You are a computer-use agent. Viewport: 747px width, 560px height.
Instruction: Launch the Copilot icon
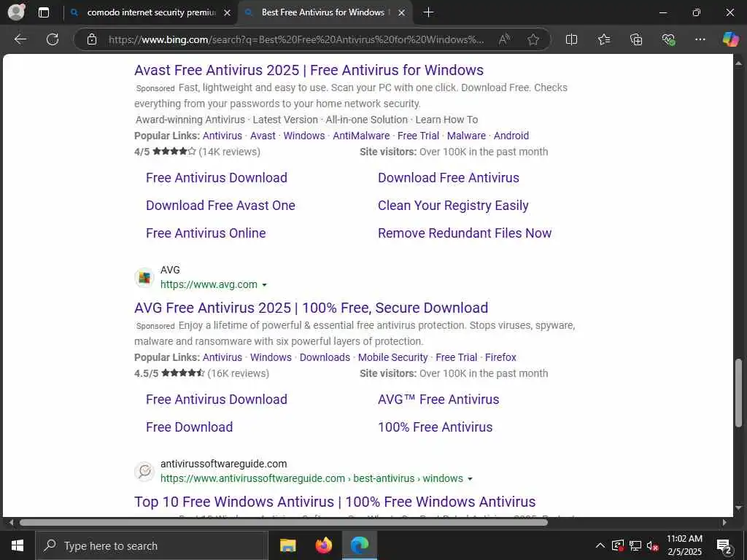(730, 39)
